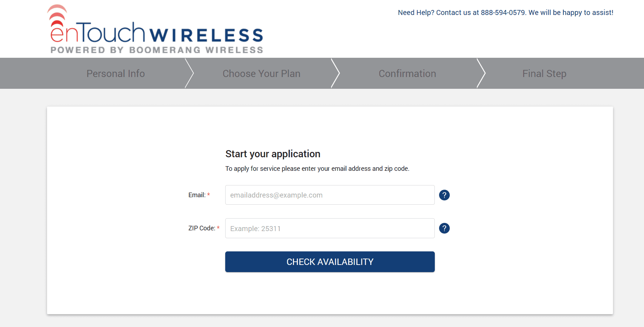This screenshot has width=644, height=327.
Task: Click the CHECK AVAILABILITY button
Action: tap(330, 261)
